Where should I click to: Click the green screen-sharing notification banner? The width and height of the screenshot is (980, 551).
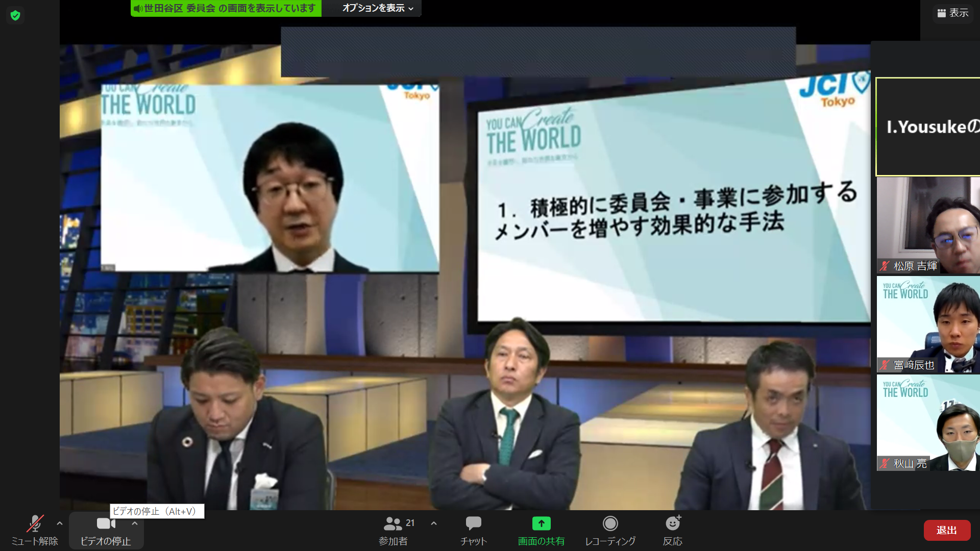pyautogui.click(x=226, y=8)
